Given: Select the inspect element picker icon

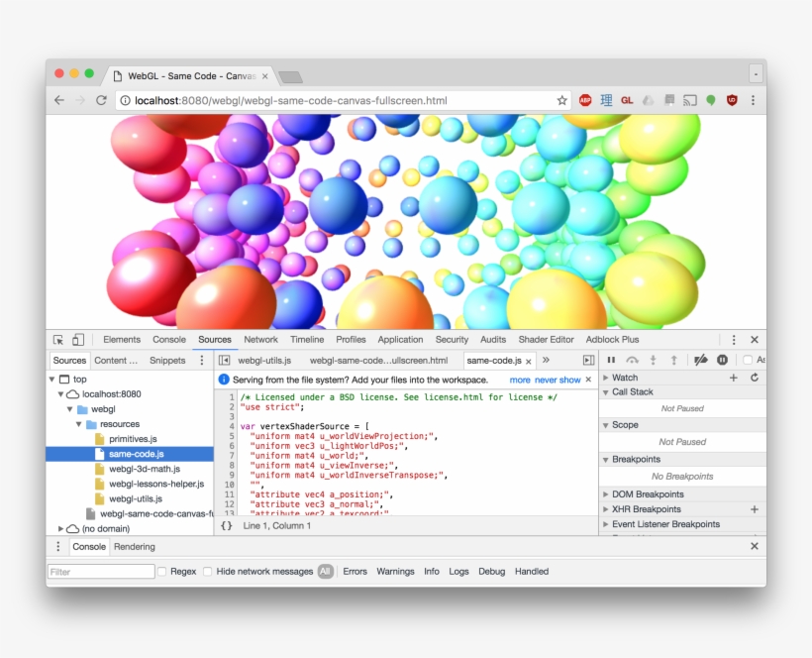Looking at the screenshot, I should (x=58, y=340).
